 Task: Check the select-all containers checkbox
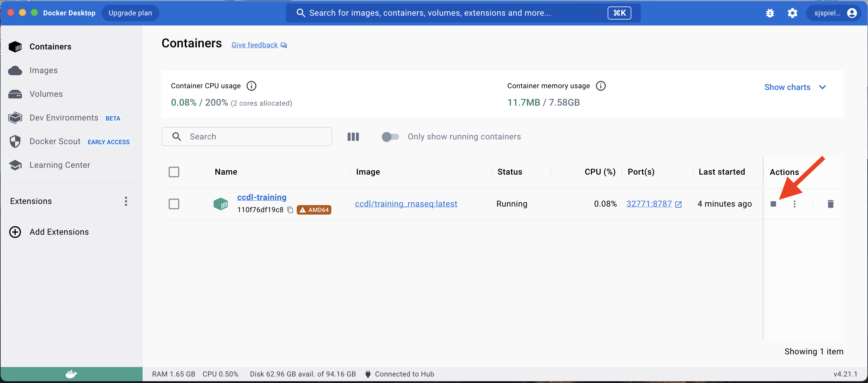174,172
